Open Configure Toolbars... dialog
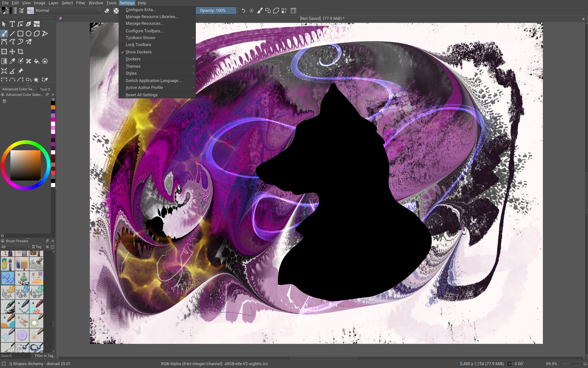Screen dimensions: 588x368 (157, 31)
